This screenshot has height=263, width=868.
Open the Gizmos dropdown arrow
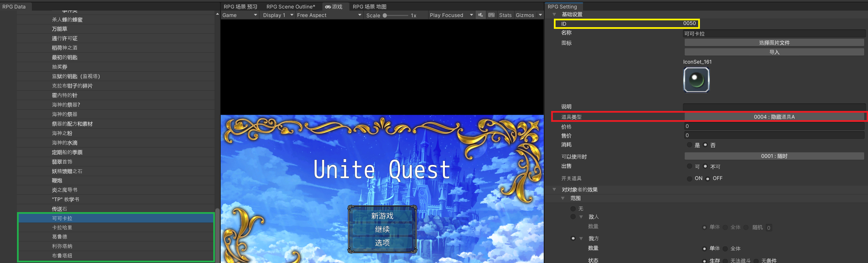coord(540,15)
